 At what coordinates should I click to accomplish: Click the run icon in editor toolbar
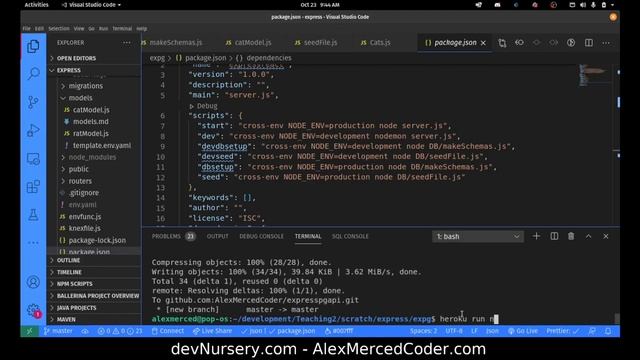[x=571, y=43]
